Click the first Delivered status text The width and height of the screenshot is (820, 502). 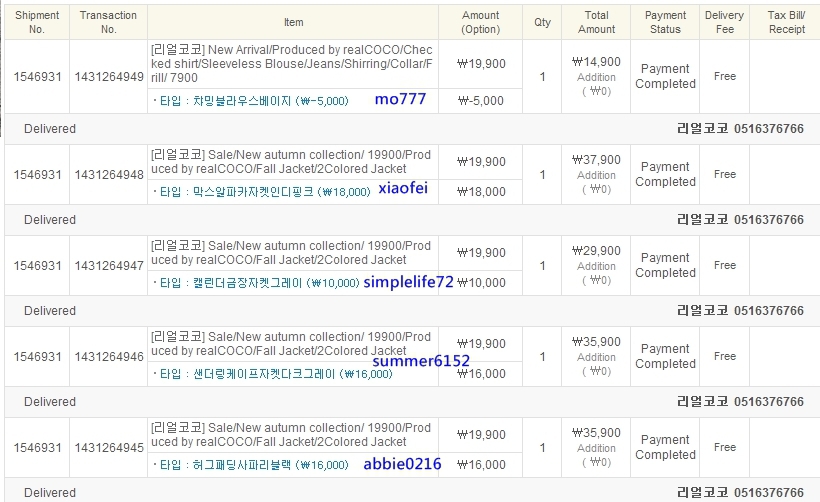point(50,129)
